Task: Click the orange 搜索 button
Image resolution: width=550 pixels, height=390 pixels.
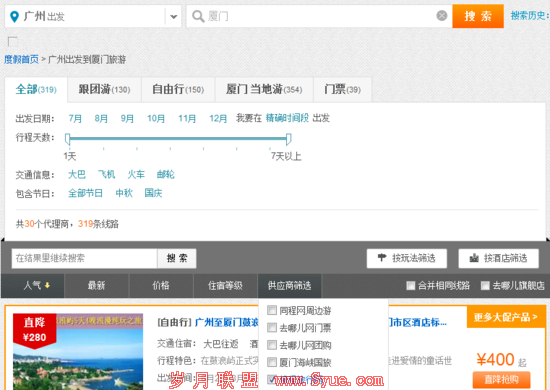Action: click(x=478, y=16)
